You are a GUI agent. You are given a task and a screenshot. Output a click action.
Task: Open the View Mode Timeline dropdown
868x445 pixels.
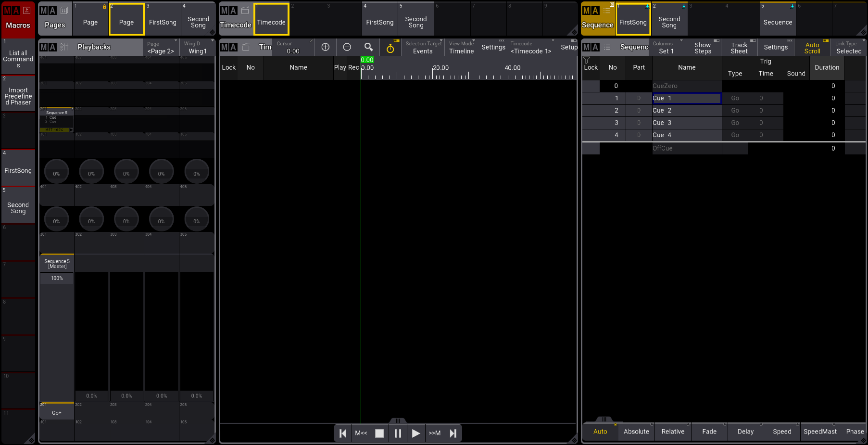click(x=461, y=48)
